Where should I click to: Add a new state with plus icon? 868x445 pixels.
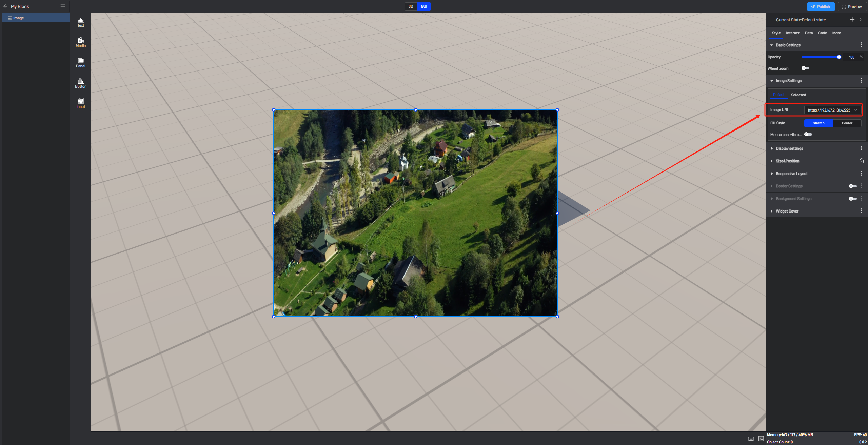(x=852, y=20)
